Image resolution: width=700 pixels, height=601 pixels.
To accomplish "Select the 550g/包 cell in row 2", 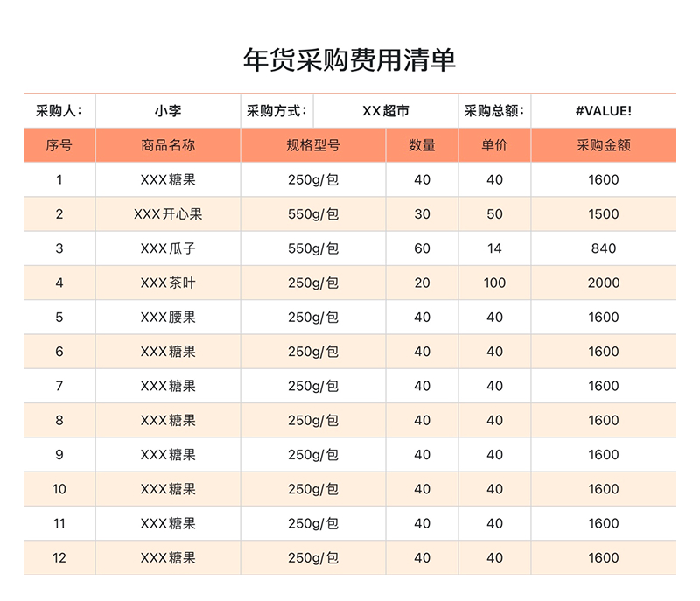I will point(313,214).
